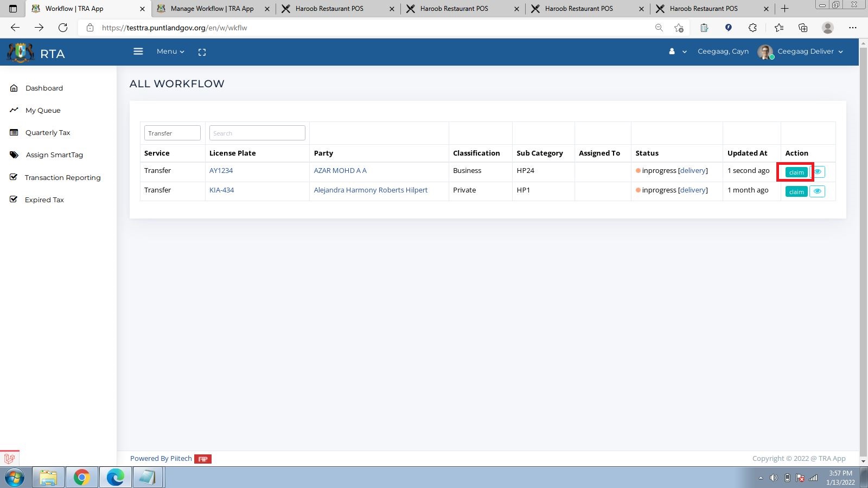This screenshot has height=488, width=868.
Task: Open party Alejandra Harmony Roberts Hilpert
Action: (371, 190)
